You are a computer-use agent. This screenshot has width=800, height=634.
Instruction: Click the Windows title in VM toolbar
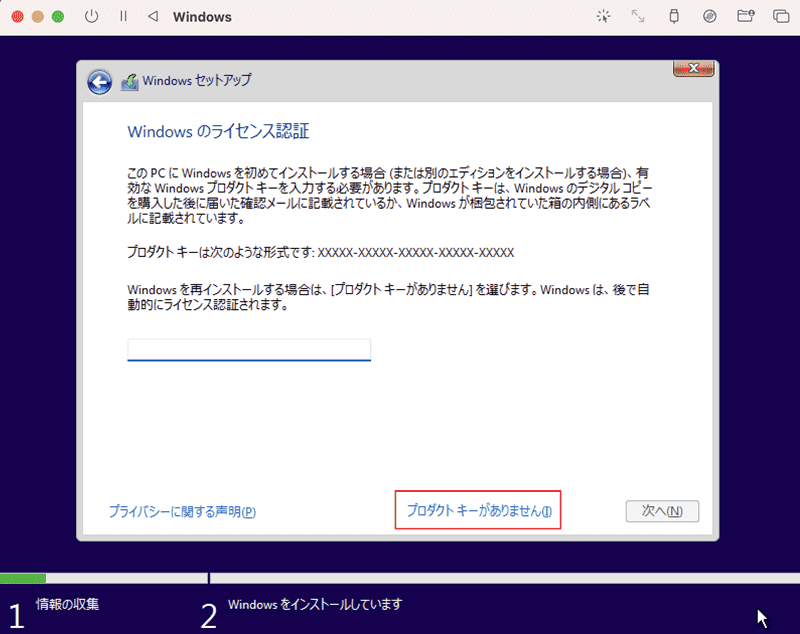[x=202, y=17]
